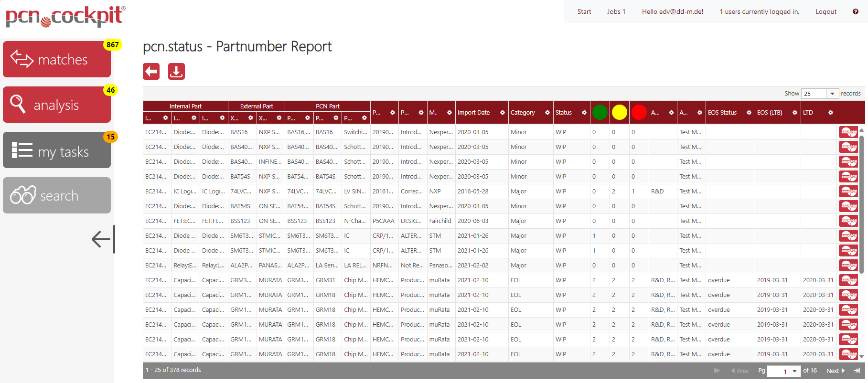Viewport: 868px width, 383px height.
Task: Open the Import Date column settings gear
Action: pyautogui.click(x=502, y=113)
